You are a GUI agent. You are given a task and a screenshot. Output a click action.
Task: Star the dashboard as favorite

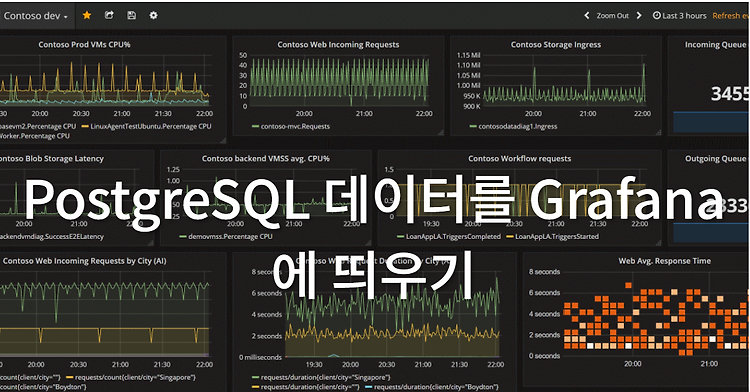point(87,15)
